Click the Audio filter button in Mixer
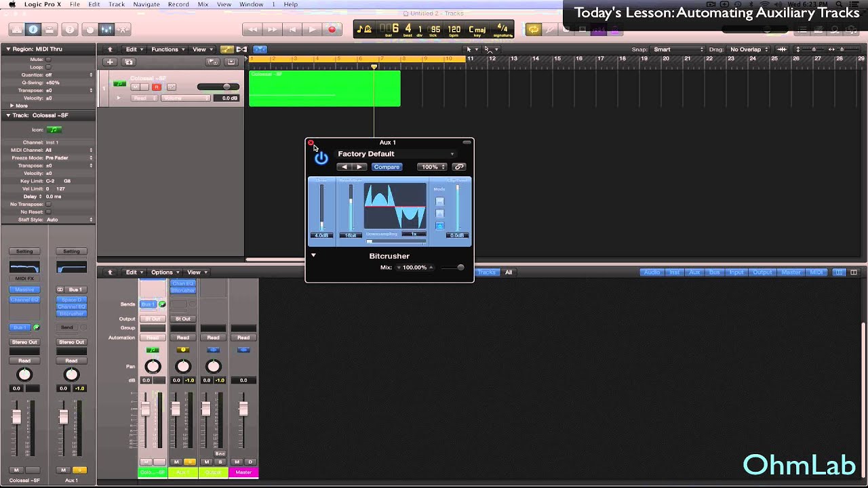This screenshot has height=488, width=868. point(652,272)
